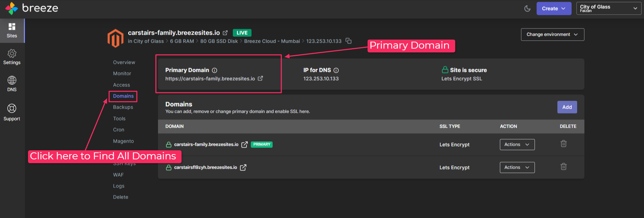Click Lets Encrypt in carstairsfl9zyh row
The height and width of the screenshot is (218, 644).
455,167
